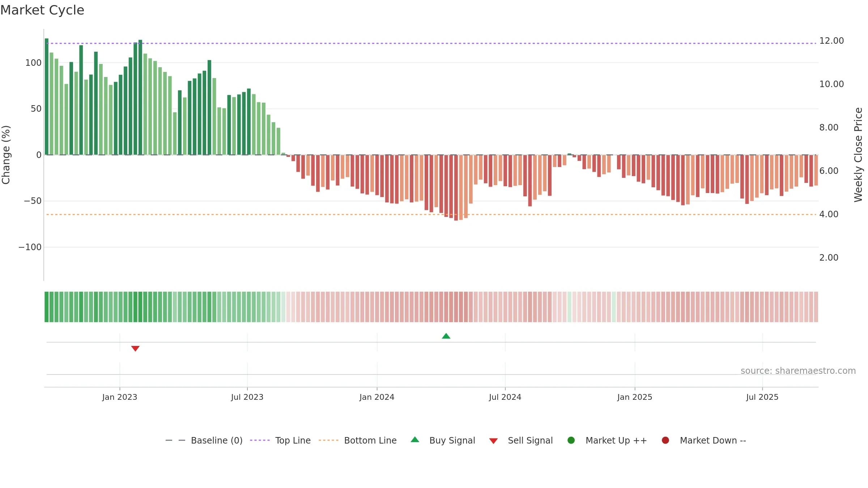The height and width of the screenshot is (488, 868).
Task: Click the 2.00 right axis value
Action: point(829,258)
